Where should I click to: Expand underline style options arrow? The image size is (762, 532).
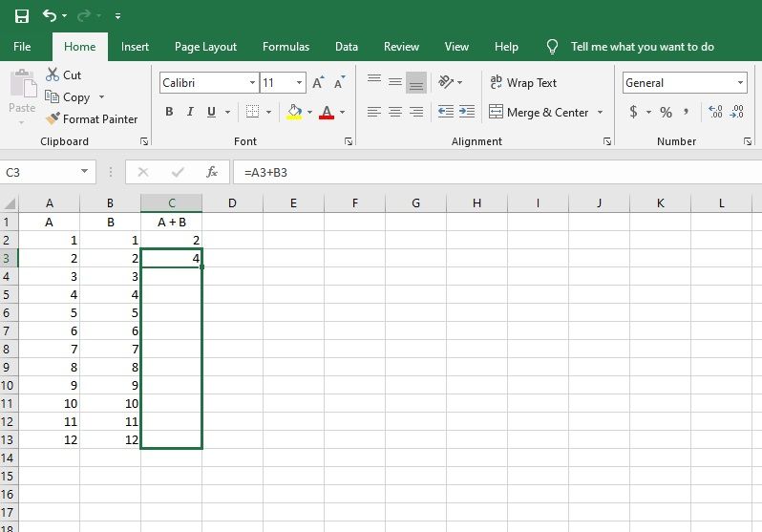[227, 113]
